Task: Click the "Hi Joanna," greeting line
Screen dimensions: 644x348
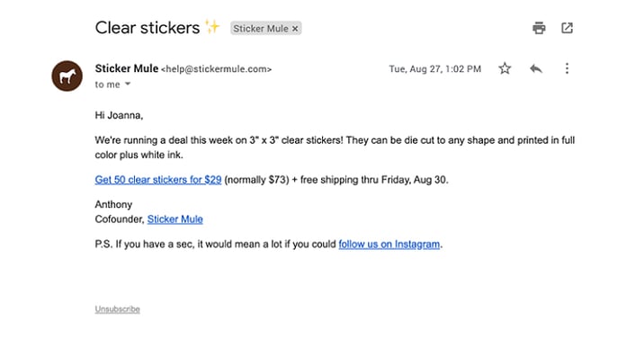Action: click(x=119, y=115)
